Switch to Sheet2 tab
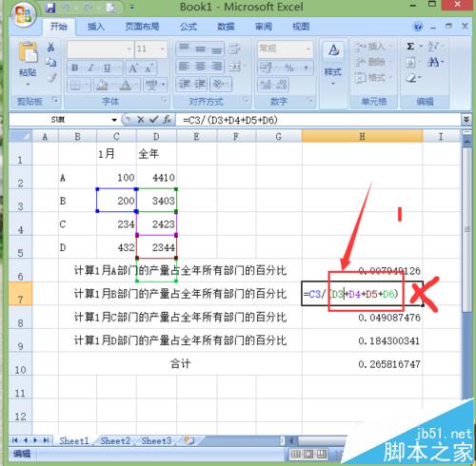The width and height of the screenshot is (476, 466). coord(115,440)
